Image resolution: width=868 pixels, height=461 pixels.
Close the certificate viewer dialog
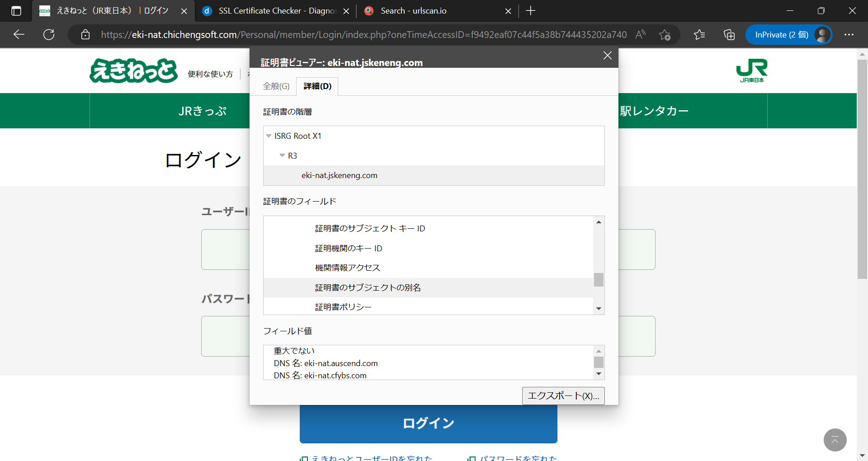(x=607, y=55)
